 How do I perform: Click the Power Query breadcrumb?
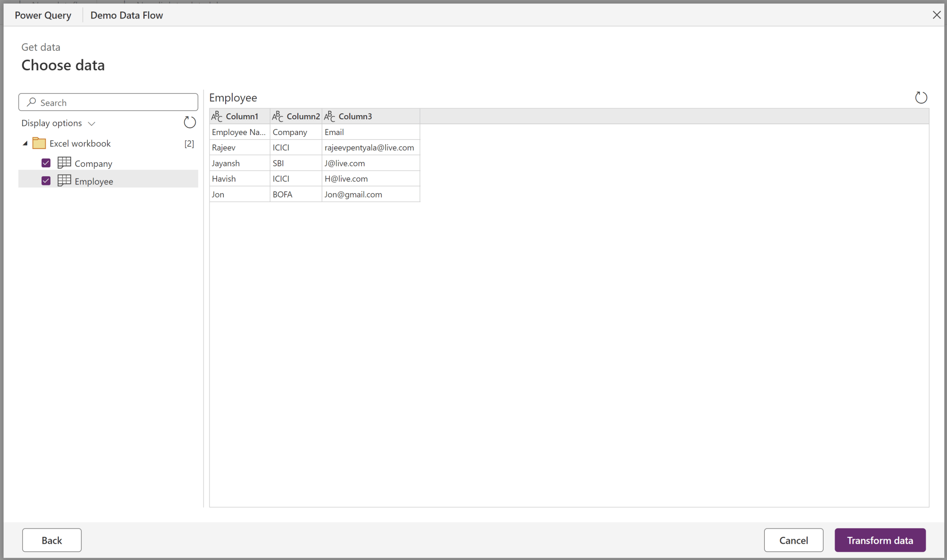click(x=43, y=15)
